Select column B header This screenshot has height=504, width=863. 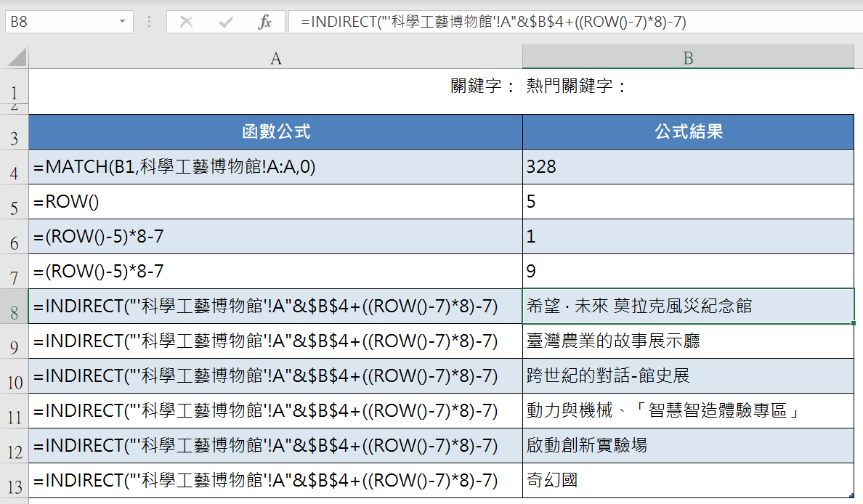(x=688, y=58)
